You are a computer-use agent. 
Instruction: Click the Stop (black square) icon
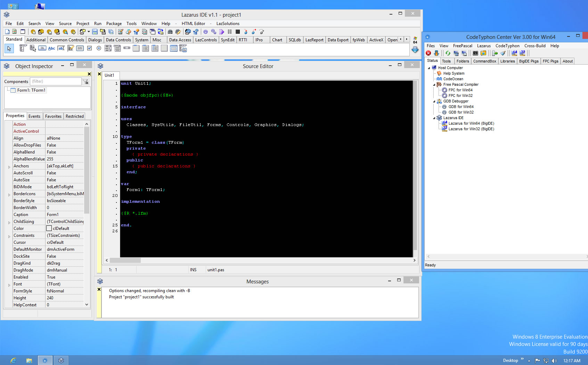pos(238,32)
